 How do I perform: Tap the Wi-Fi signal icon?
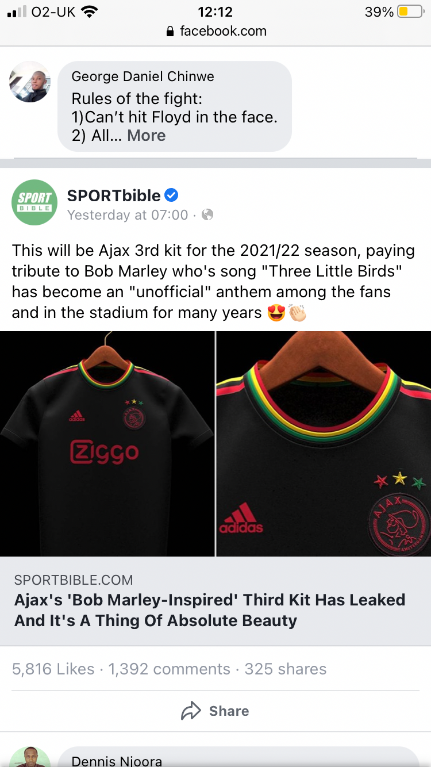(x=89, y=12)
